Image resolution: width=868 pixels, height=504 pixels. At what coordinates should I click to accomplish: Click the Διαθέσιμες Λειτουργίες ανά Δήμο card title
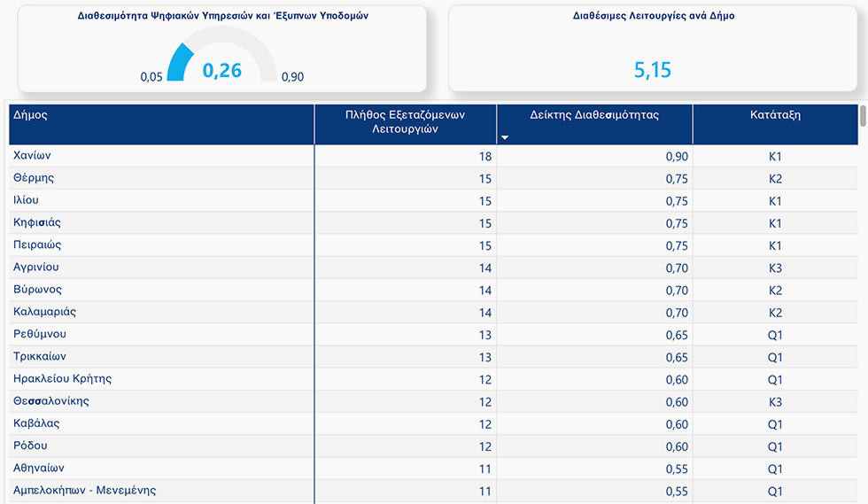[x=653, y=16]
